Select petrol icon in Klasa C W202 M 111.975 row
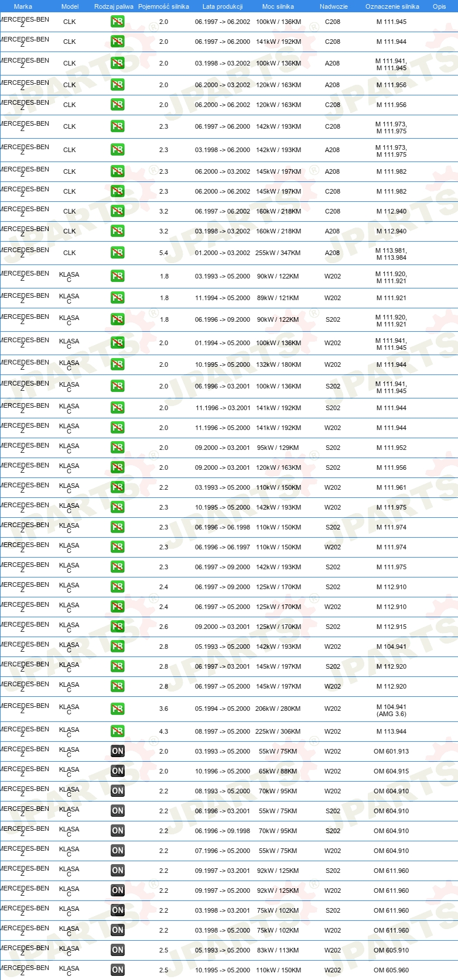 (117, 508)
